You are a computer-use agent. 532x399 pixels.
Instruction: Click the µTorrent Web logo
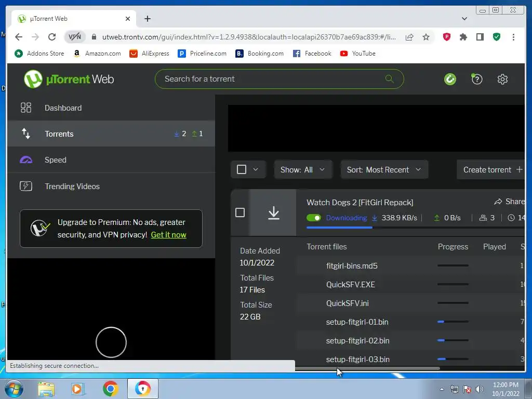click(69, 79)
